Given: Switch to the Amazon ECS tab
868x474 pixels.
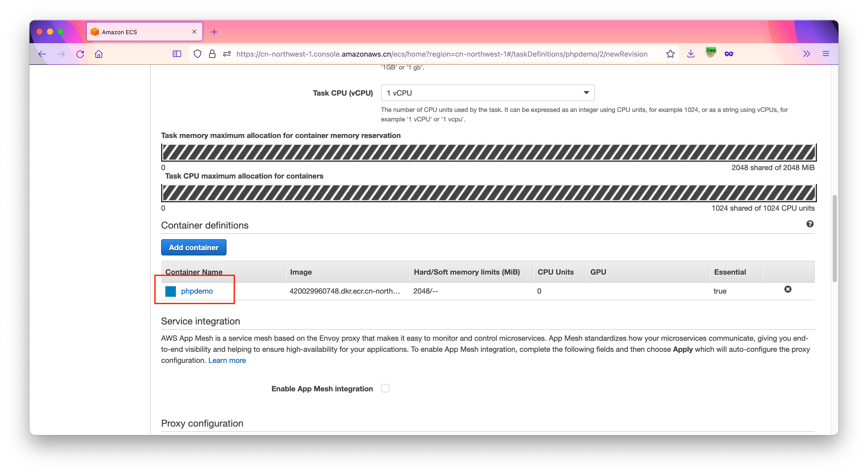Looking at the screenshot, I should 144,32.
